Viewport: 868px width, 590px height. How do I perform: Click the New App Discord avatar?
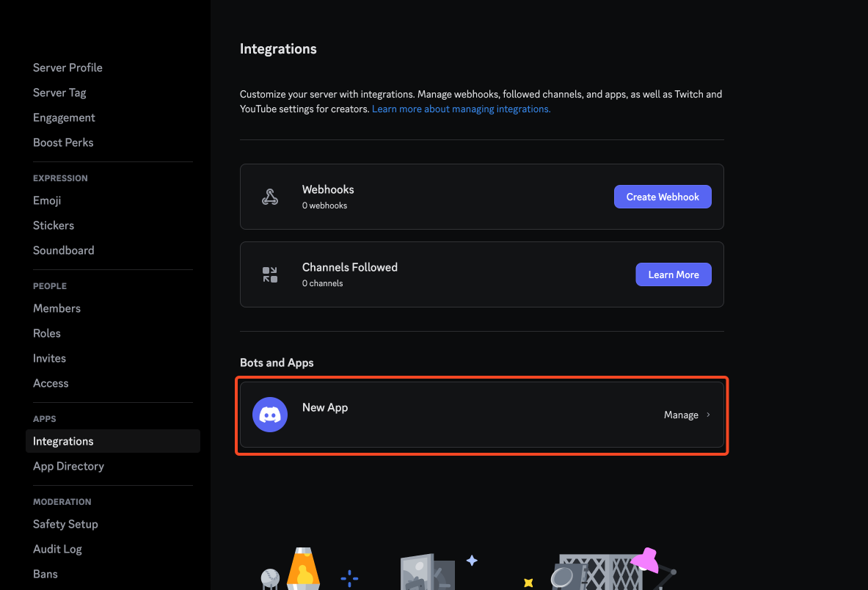pos(270,415)
